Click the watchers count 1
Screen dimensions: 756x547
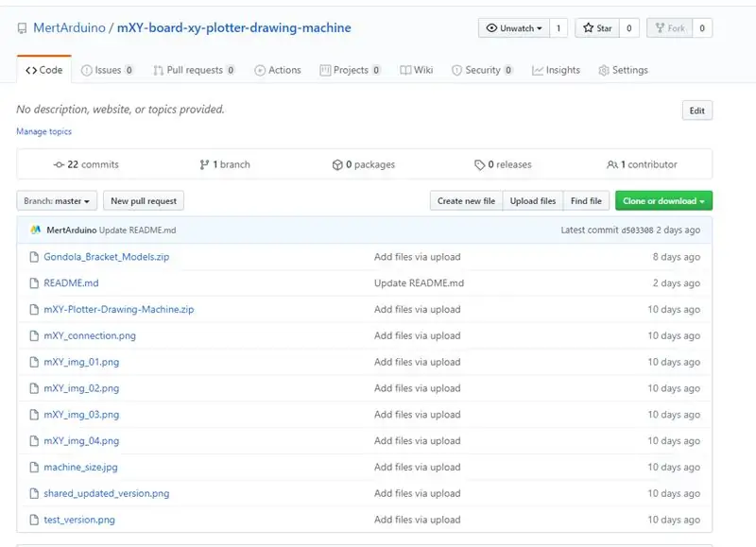pos(558,28)
